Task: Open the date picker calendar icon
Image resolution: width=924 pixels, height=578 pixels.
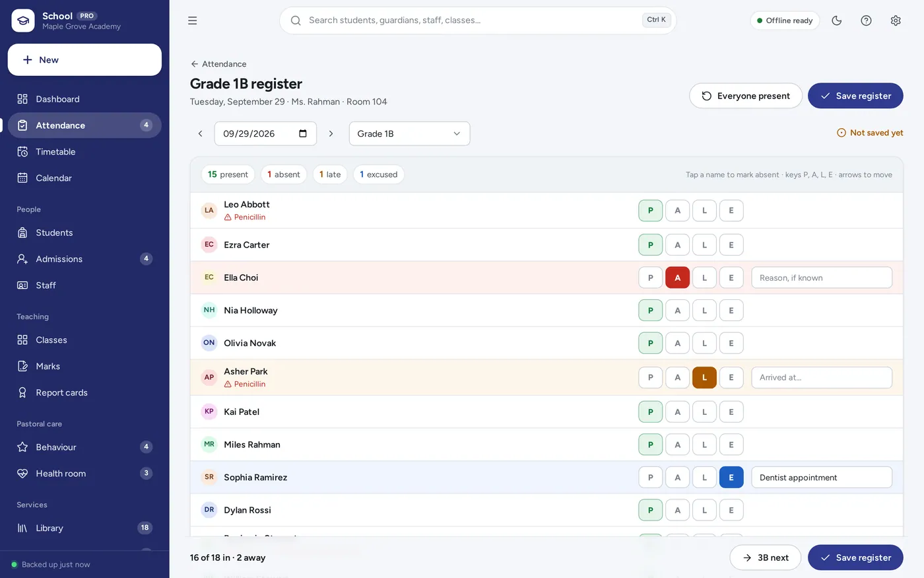Action: (303, 133)
